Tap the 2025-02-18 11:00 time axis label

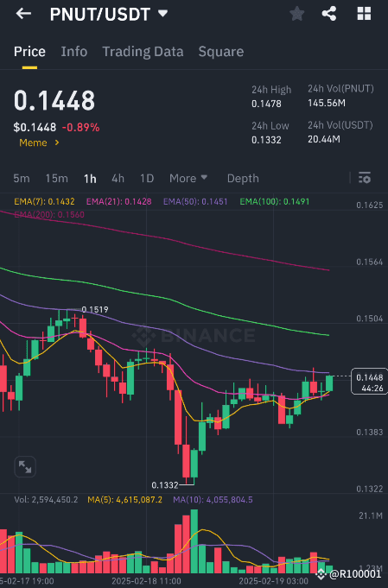click(x=146, y=581)
